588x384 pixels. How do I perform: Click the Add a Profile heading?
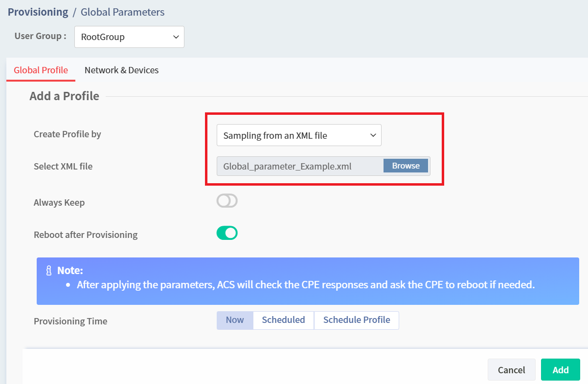tap(64, 96)
